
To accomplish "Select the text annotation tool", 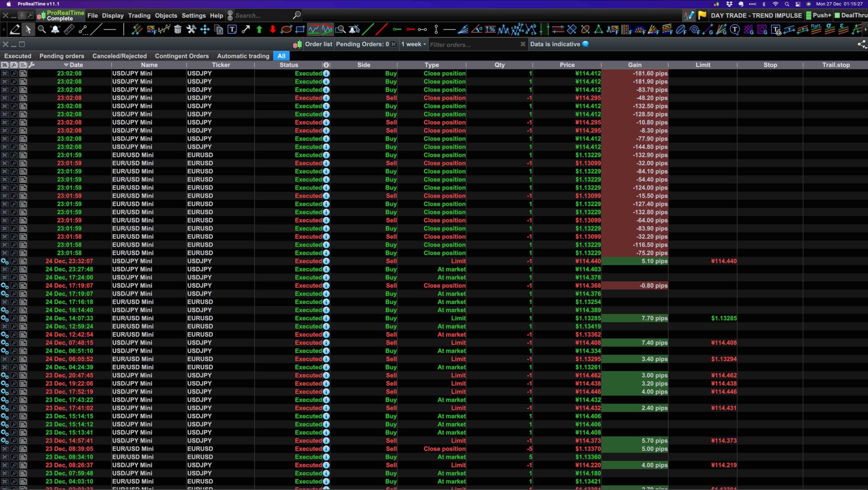I will (232, 29).
